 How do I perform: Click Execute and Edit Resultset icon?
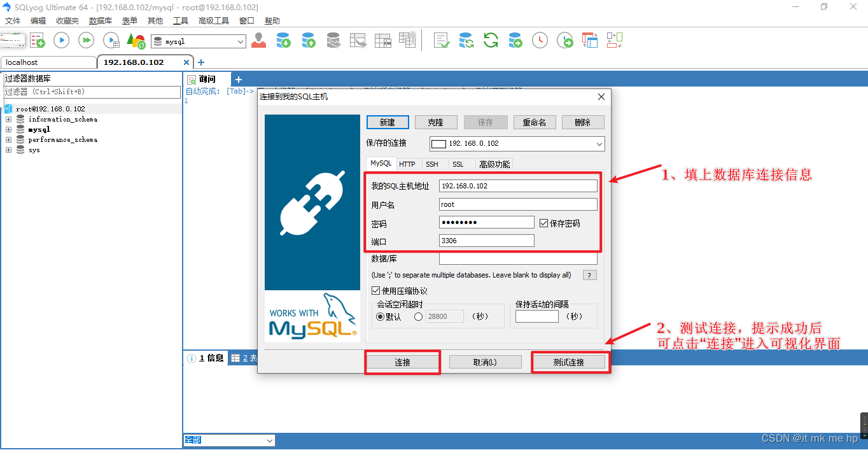[111, 41]
